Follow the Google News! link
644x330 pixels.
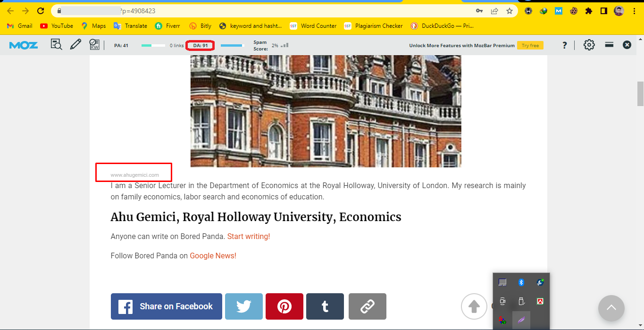pyautogui.click(x=213, y=256)
